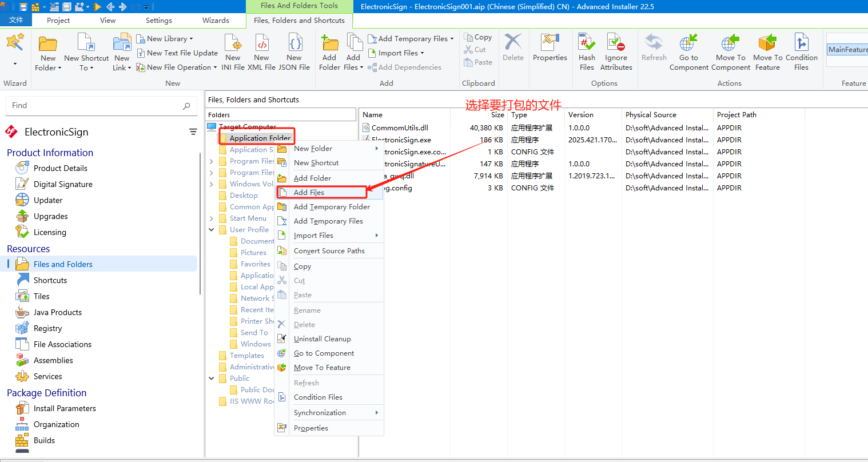Open Product Details in sidebar
868x462 pixels.
(60, 168)
